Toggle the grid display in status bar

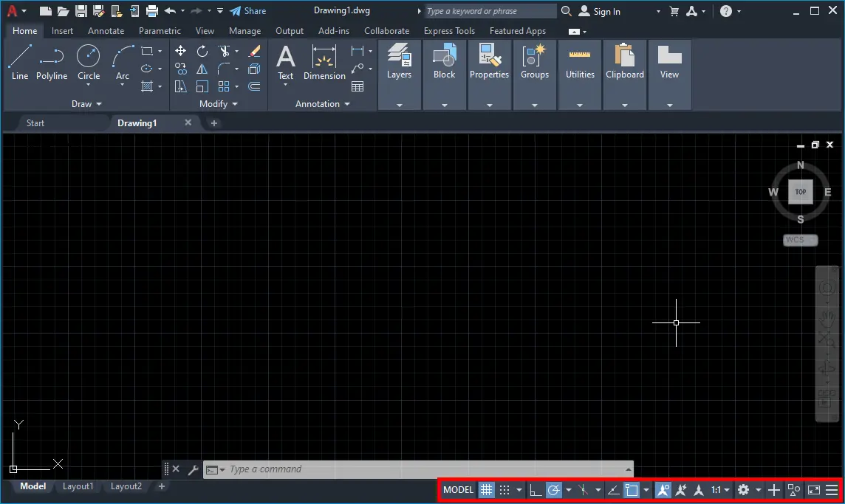coord(486,489)
